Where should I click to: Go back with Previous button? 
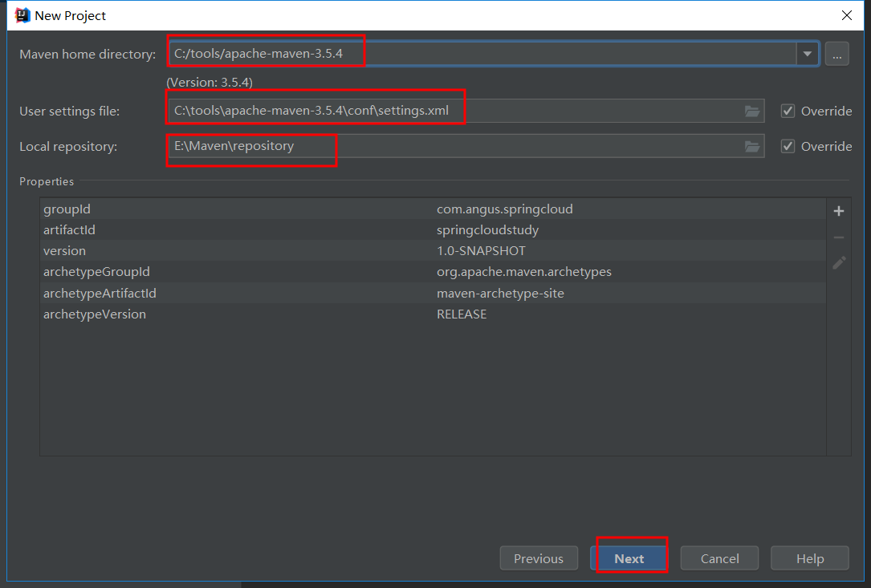point(539,558)
